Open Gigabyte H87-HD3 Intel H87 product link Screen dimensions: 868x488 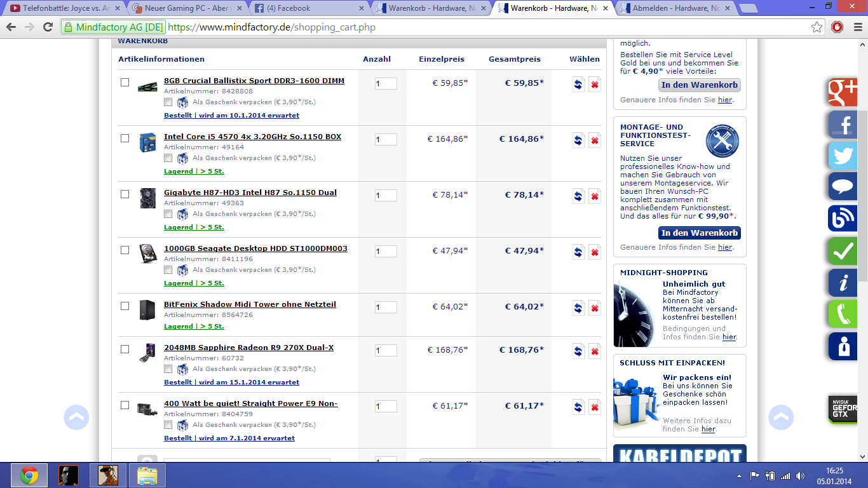250,193
